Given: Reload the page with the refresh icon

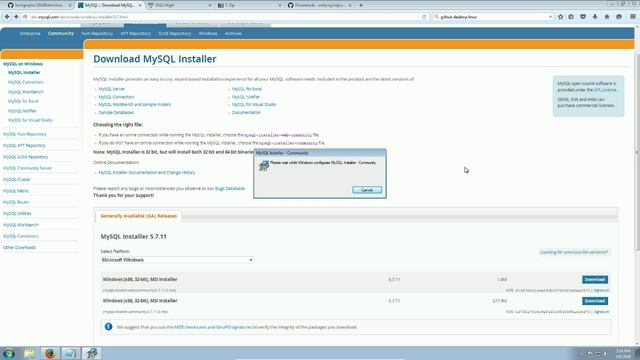Looking at the screenshot, I should (424, 17).
